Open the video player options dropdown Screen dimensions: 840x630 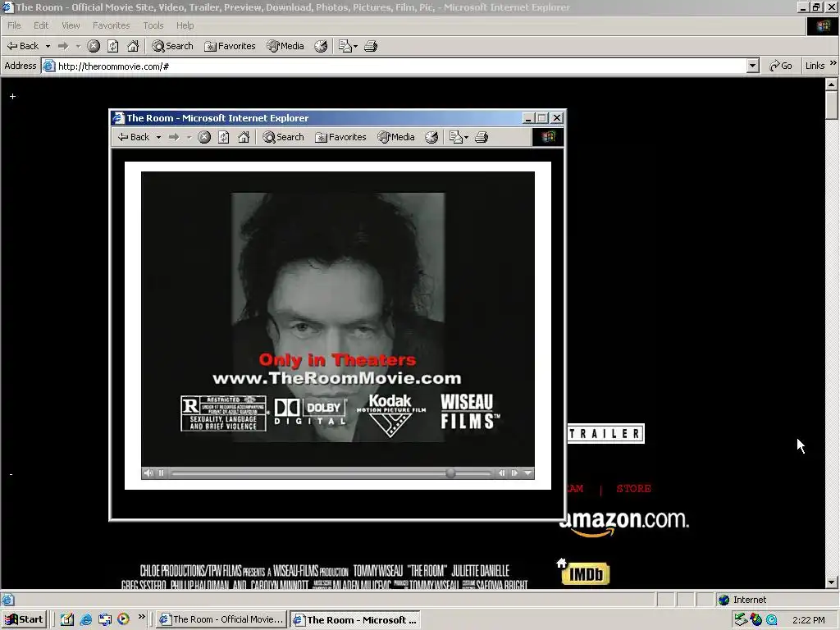pyautogui.click(x=527, y=473)
